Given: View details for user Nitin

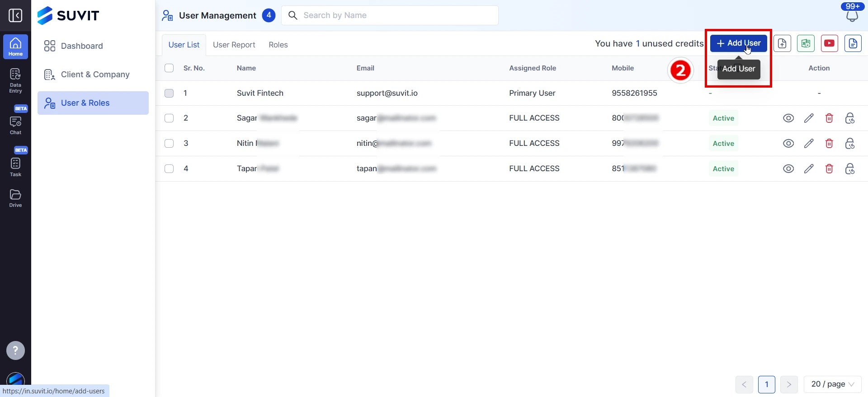Looking at the screenshot, I should tap(788, 144).
